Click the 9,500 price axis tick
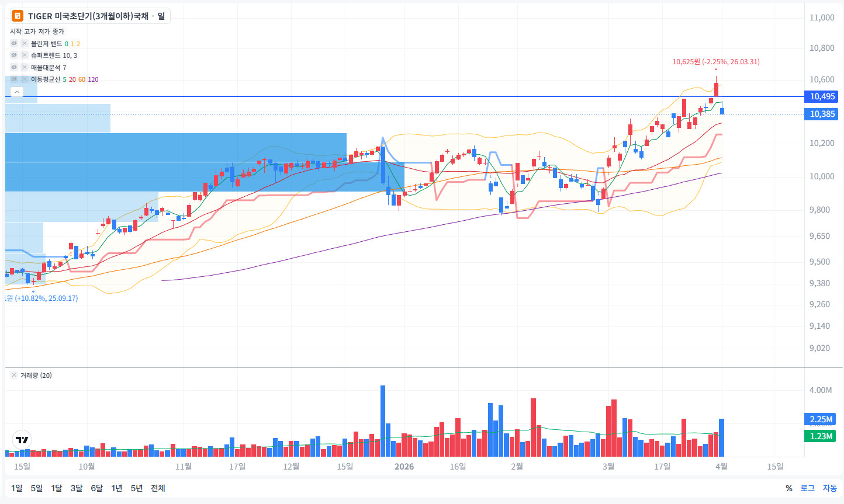The height and width of the screenshot is (504, 844). (819, 262)
